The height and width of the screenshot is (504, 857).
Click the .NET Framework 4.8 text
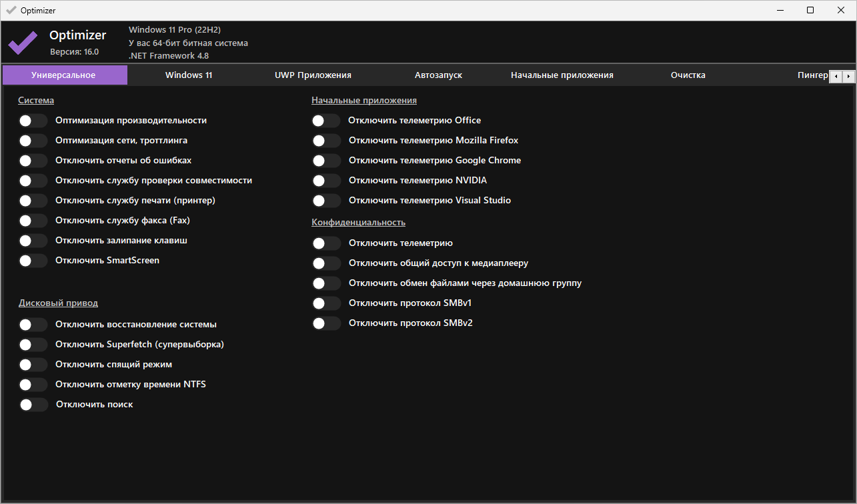pos(169,56)
